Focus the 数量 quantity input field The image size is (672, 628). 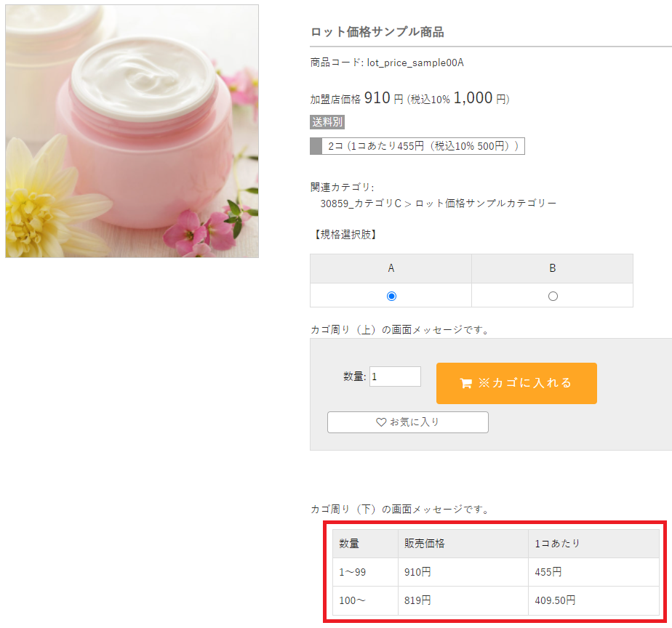[x=395, y=377]
